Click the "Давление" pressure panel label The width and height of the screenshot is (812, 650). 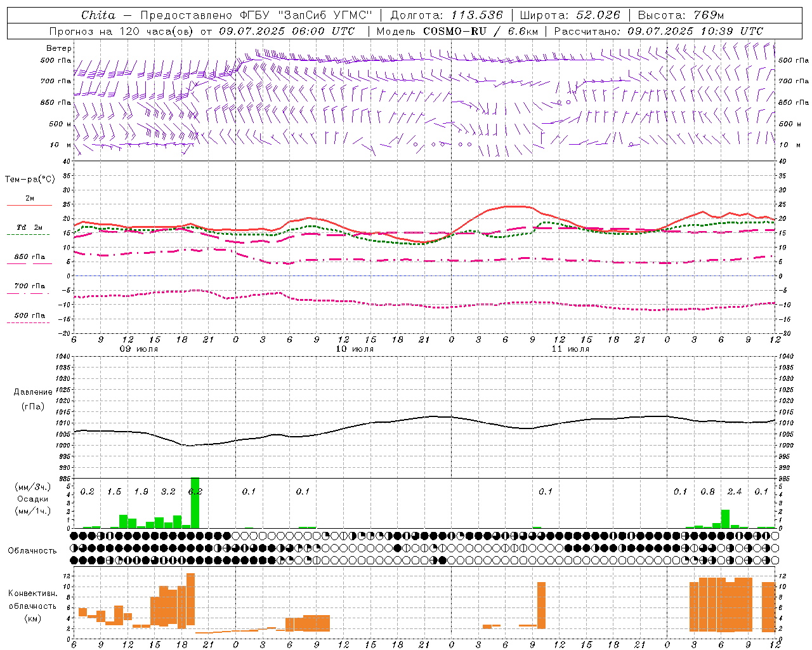coord(33,392)
